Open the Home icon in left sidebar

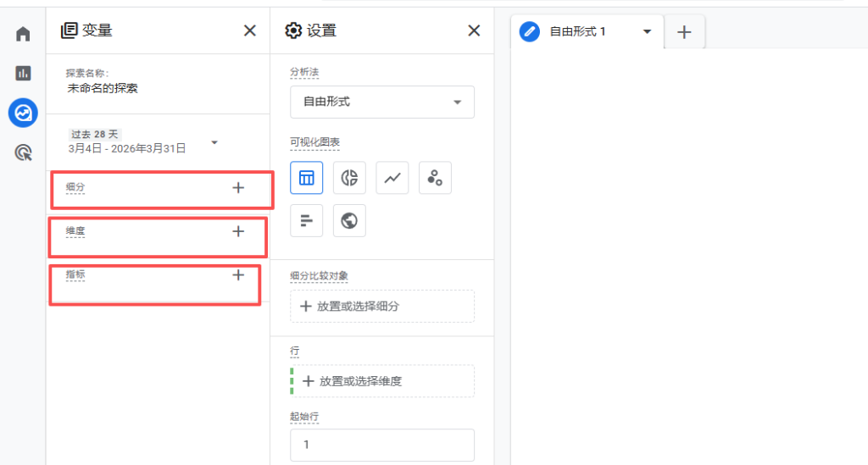tap(23, 35)
